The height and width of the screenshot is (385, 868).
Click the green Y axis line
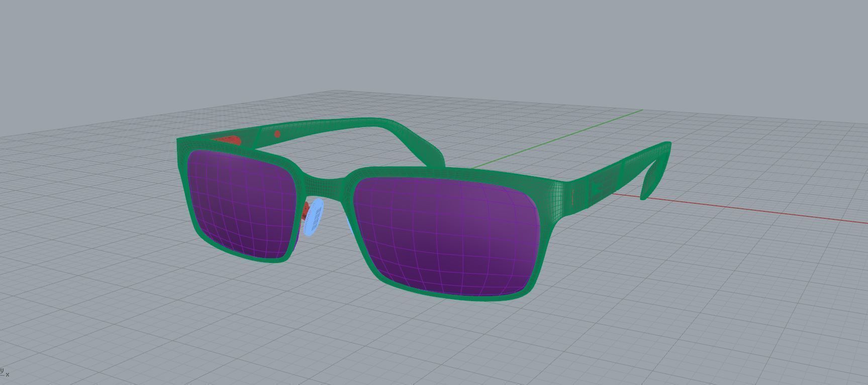pos(558,139)
